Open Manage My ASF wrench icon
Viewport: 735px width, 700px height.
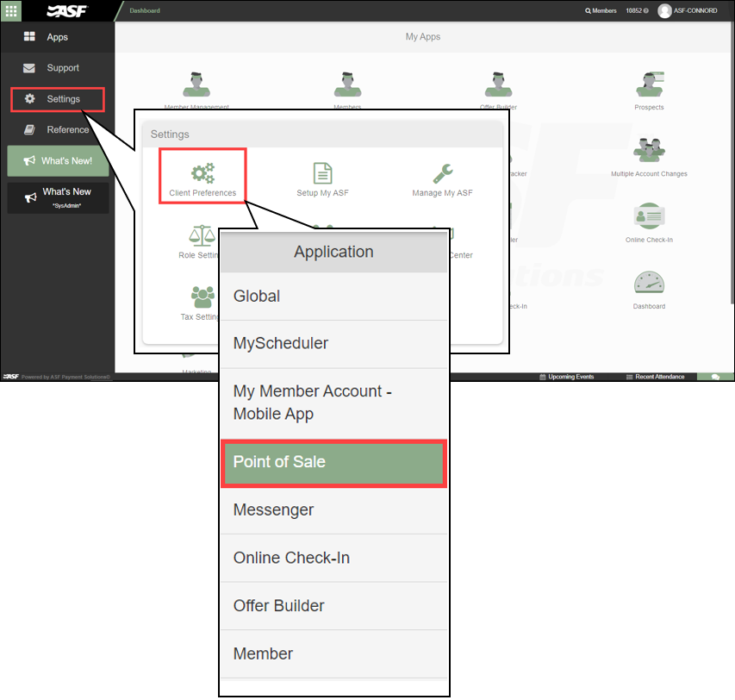click(x=443, y=173)
